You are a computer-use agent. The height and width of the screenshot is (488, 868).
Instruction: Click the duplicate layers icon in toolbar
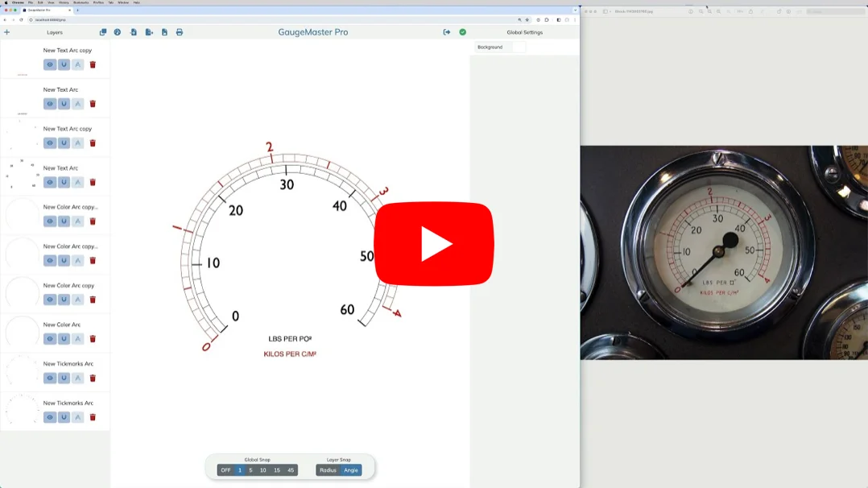point(103,32)
